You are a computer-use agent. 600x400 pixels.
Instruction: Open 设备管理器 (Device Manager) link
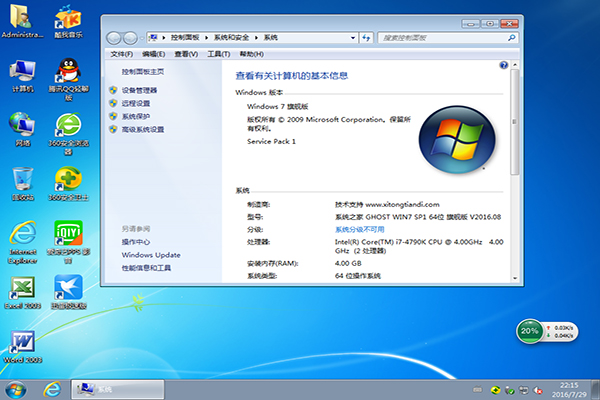pyautogui.click(x=139, y=90)
